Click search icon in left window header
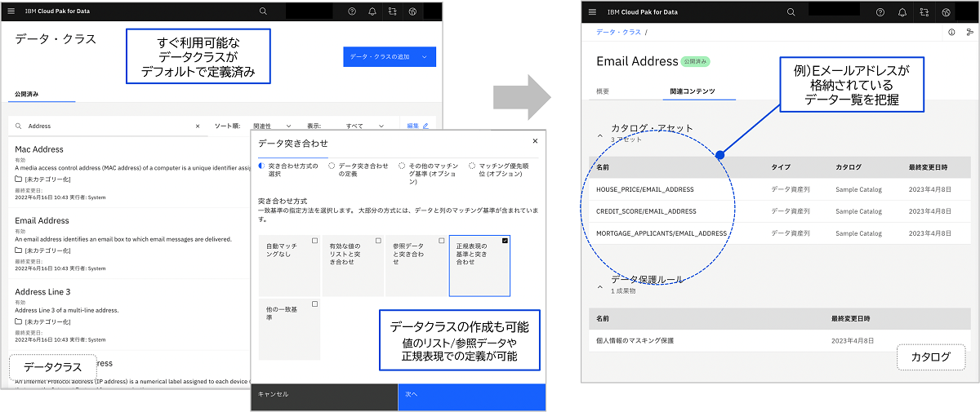The image size is (980, 412). click(x=263, y=11)
